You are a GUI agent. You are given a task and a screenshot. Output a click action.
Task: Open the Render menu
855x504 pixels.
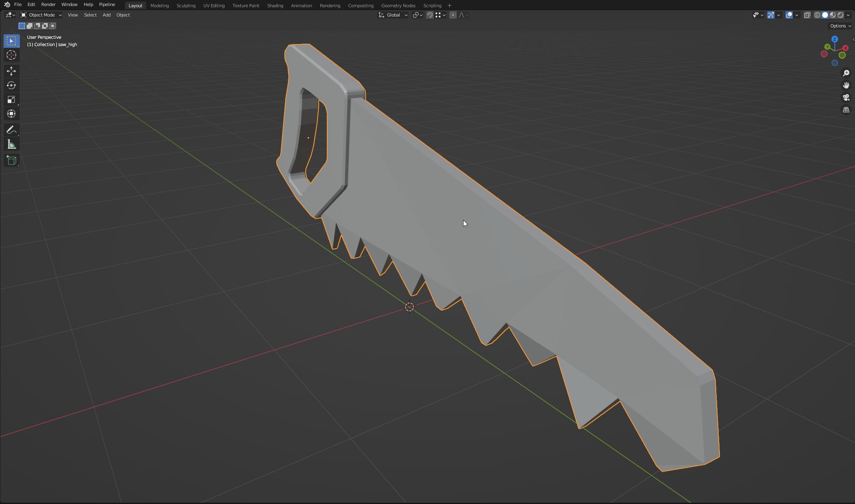(x=48, y=4)
